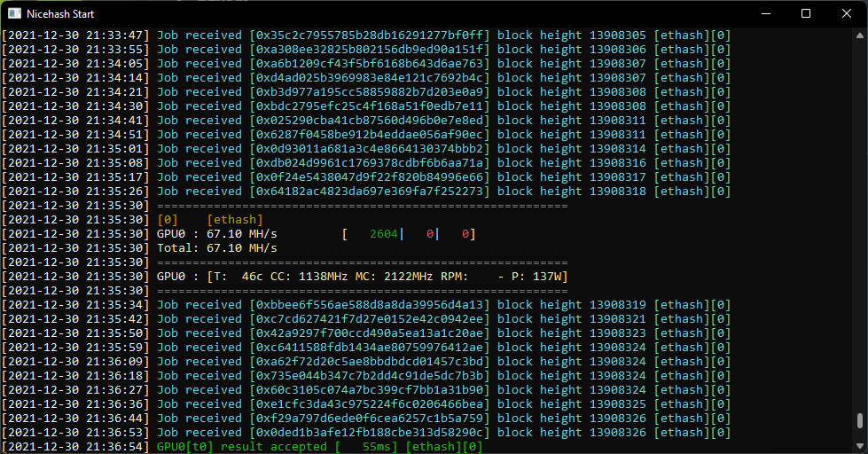
Task: Click the vertical scrollbar thumb
Action: 860,421
